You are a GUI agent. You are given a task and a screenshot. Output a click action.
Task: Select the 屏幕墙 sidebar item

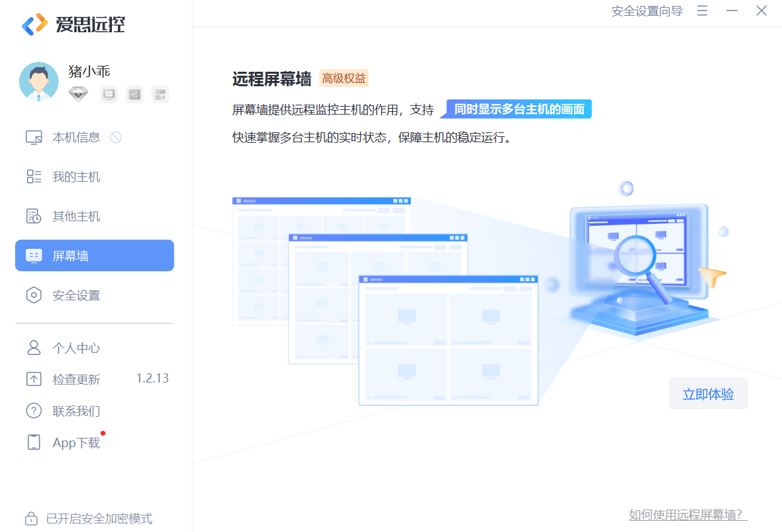coord(94,255)
